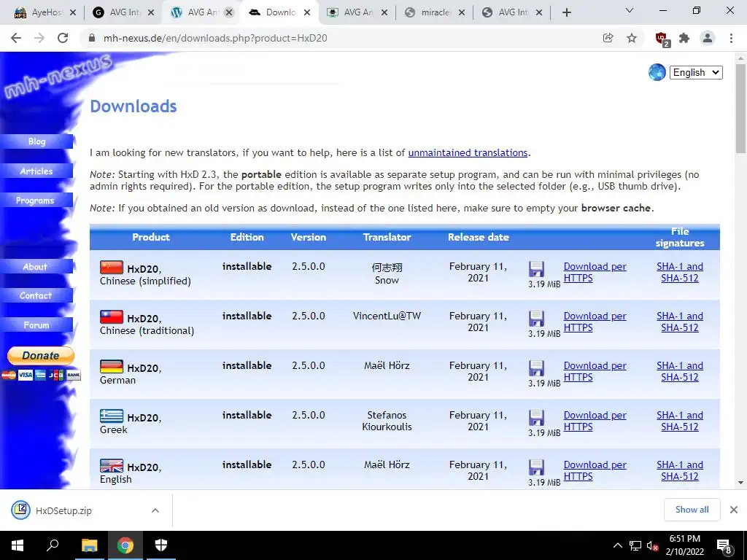Open the Forum sidebar menu item
The width and height of the screenshot is (747, 560).
tap(36, 325)
